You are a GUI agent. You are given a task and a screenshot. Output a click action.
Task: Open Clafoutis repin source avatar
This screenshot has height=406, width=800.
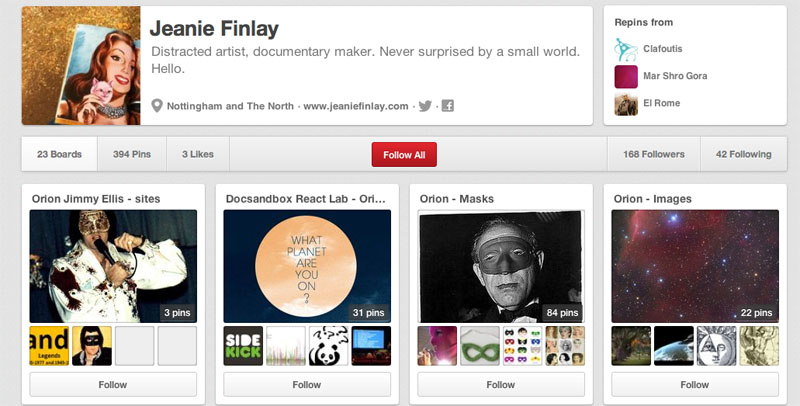tap(626, 48)
